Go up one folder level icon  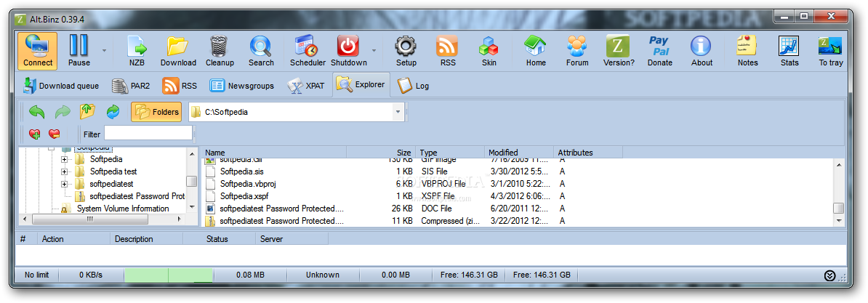tap(87, 112)
